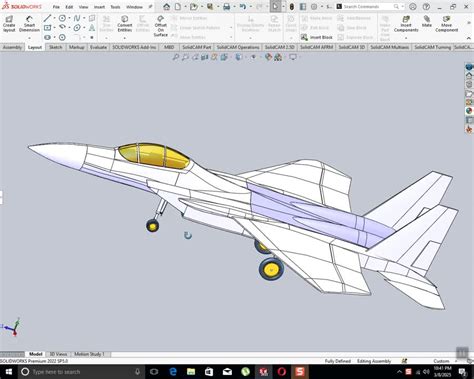The width and height of the screenshot is (474, 379).
Task: Open the Opera browser taskbar icon
Action: (x=282, y=372)
